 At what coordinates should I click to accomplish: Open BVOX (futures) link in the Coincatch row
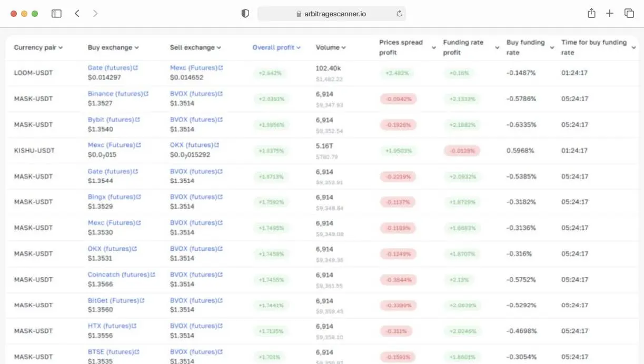(x=193, y=274)
